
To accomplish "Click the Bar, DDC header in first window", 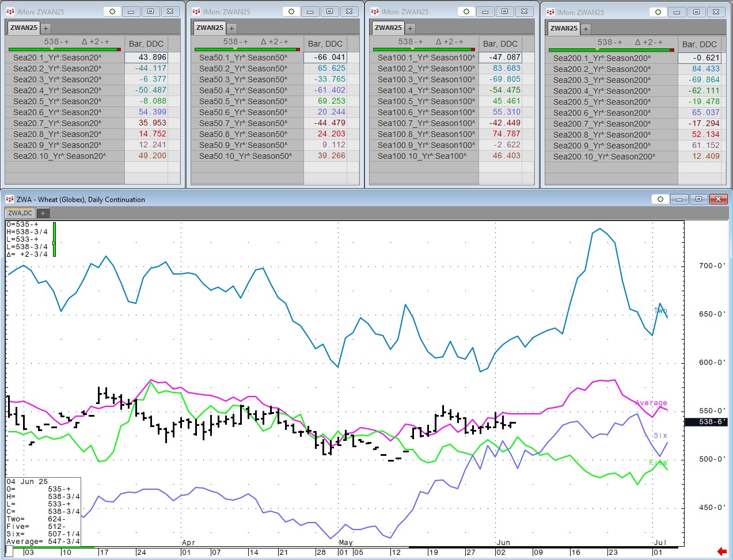I will [x=146, y=44].
